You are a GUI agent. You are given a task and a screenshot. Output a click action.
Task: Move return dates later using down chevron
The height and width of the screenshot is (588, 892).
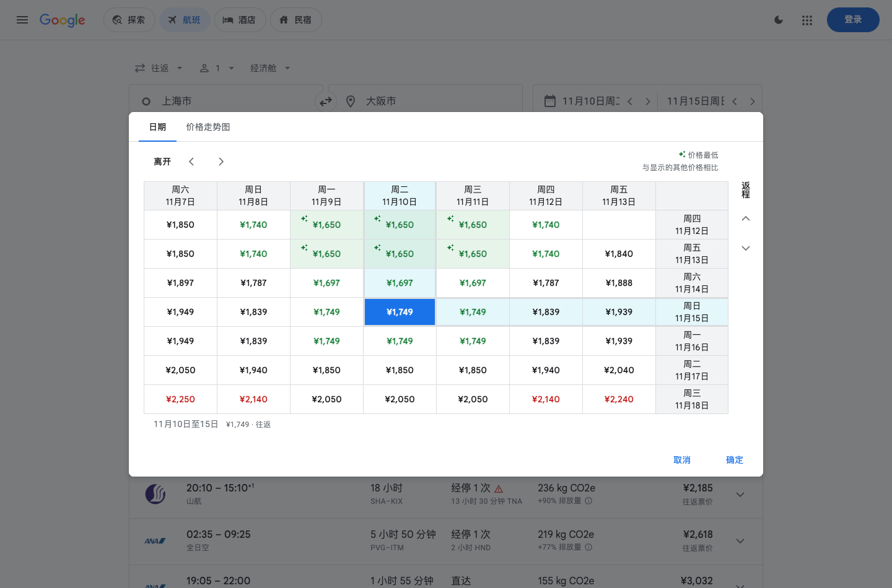[x=746, y=248]
